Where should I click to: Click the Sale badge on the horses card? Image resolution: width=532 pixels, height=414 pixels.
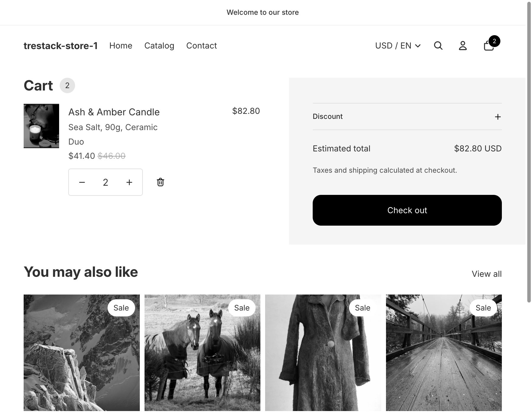coord(242,308)
